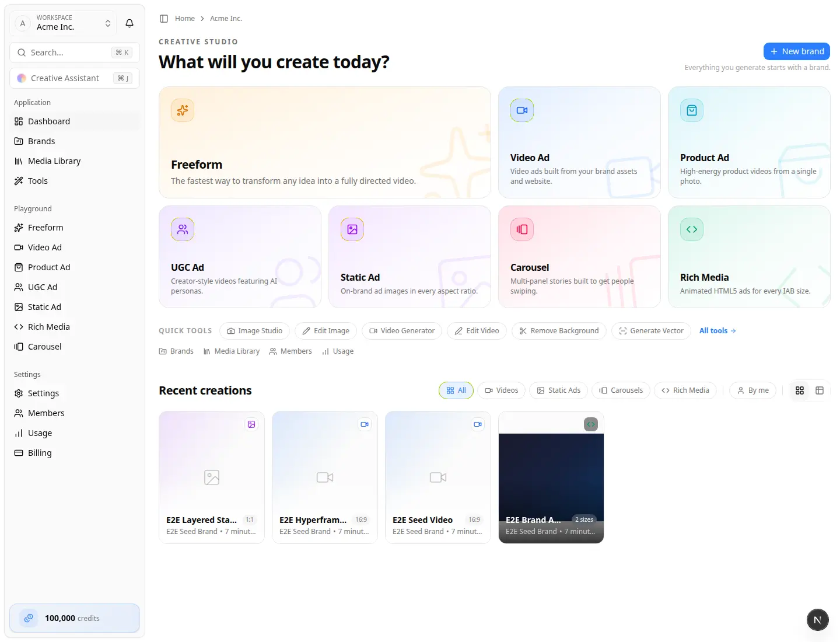Follow the Usage shortcut under quick tools
This screenshot has height=642, width=840.
pyautogui.click(x=338, y=351)
